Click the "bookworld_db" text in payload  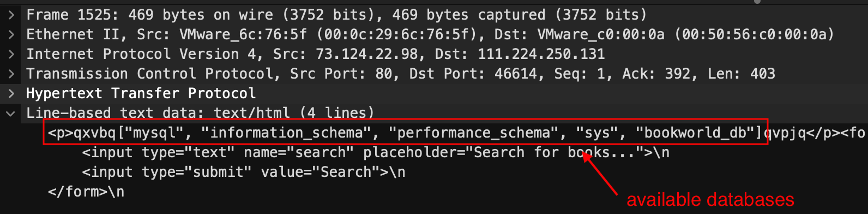click(695, 133)
